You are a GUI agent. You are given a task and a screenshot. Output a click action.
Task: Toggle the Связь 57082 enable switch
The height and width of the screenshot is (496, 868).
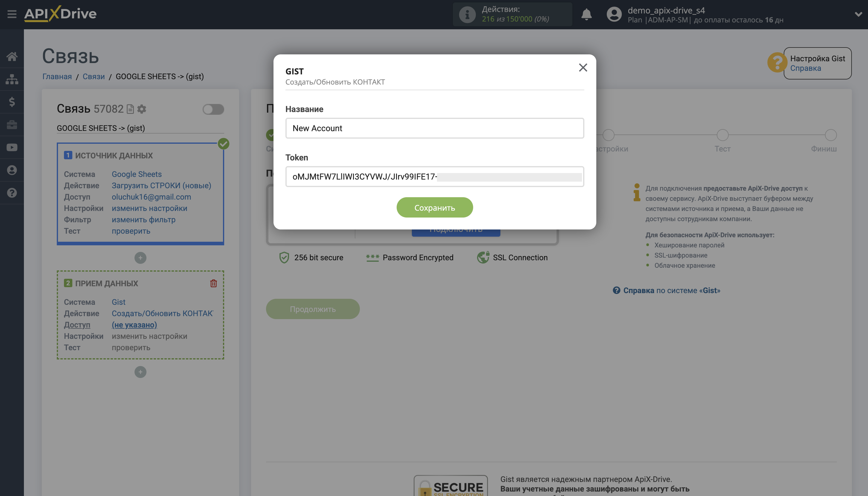pyautogui.click(x=213, y=109)
